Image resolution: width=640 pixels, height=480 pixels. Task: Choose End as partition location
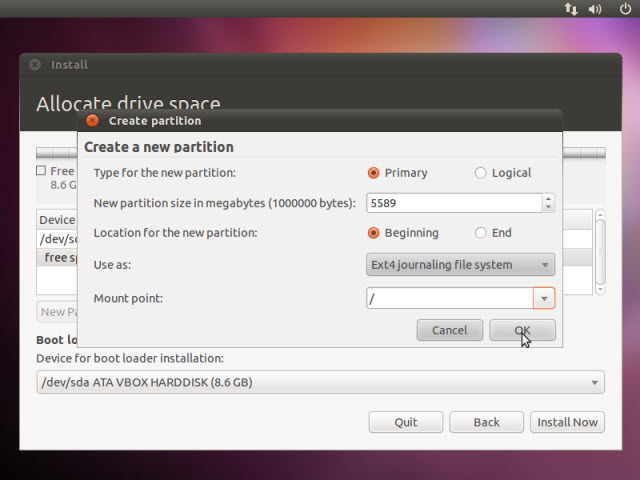(480, 233)
